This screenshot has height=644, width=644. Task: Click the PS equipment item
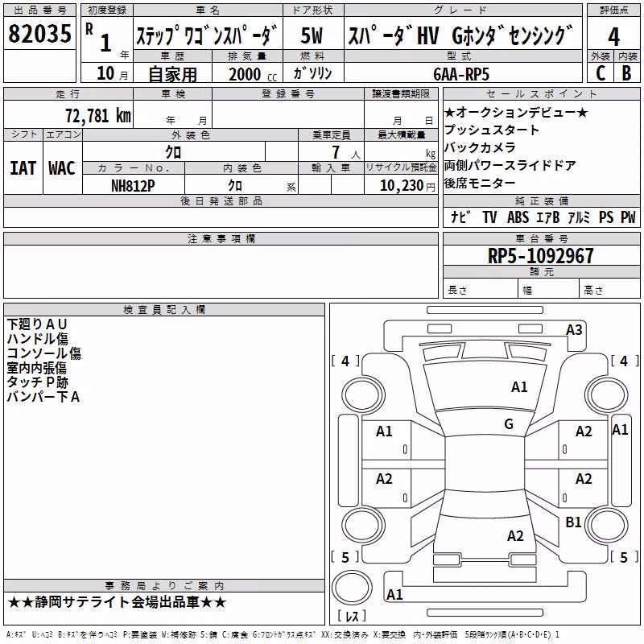pos(606,217)
